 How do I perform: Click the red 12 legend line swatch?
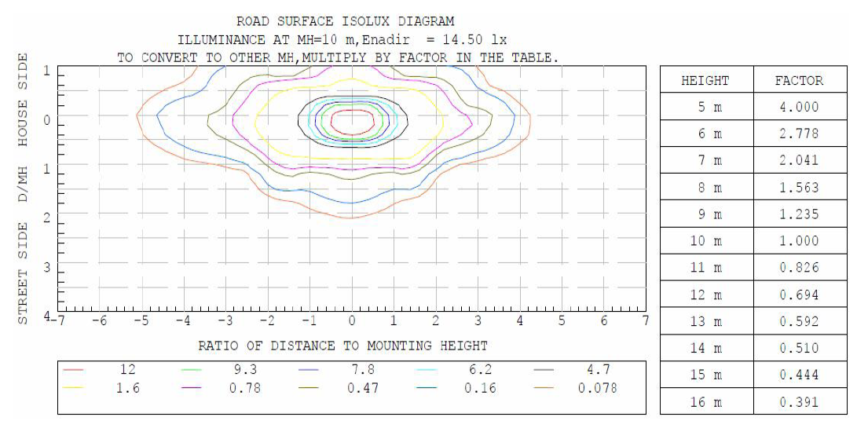[x=76, y=370]
